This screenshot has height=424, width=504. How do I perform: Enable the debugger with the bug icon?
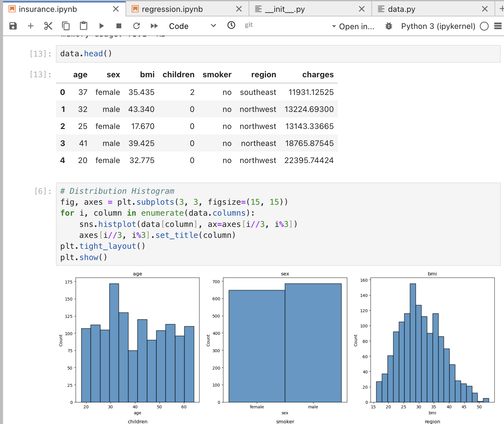[x=388, y=26]
